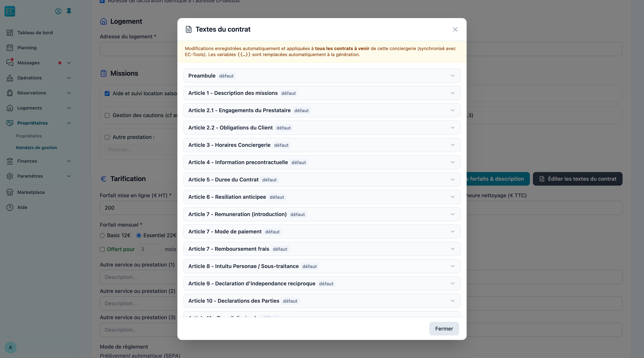Click the Messages chat icon
644x358 pixels.
click(10, 63)
